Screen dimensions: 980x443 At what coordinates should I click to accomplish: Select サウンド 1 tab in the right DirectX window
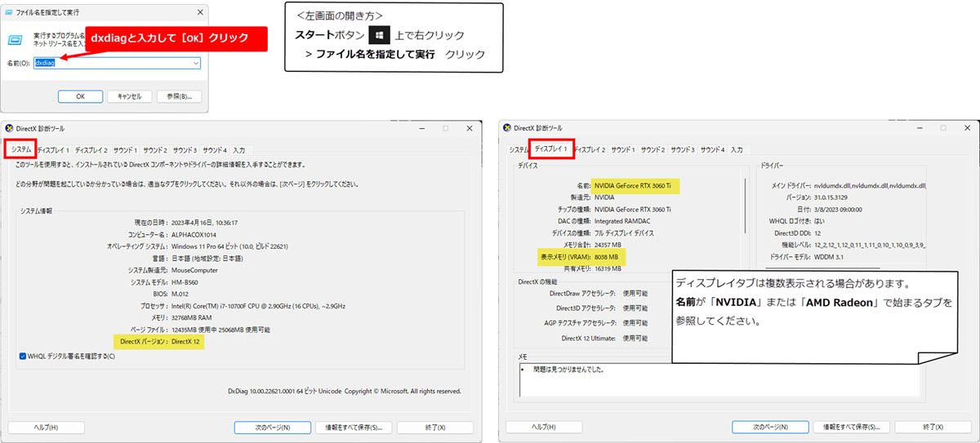coord(623,150)
